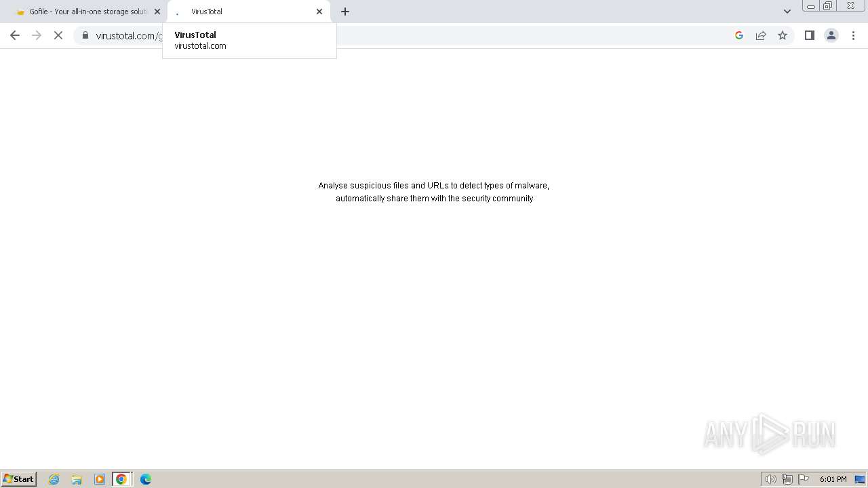Image resolution: width=868 pixels, height=488 pixels.
Task: Open a new browser tab
Action: pyautogui.click(x=345, y=12)
